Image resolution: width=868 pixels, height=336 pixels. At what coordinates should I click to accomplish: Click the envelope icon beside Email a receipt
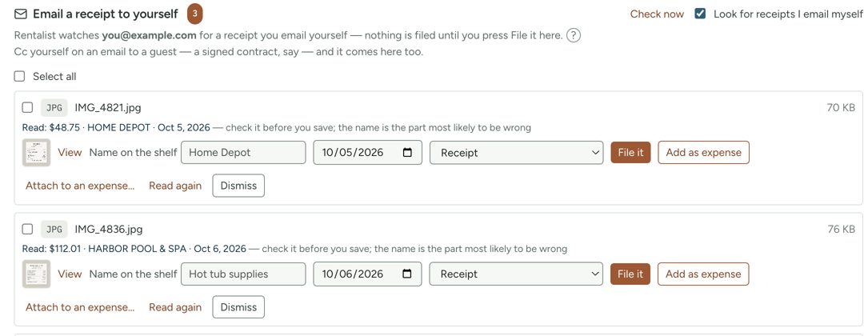[x=21, y=14]
